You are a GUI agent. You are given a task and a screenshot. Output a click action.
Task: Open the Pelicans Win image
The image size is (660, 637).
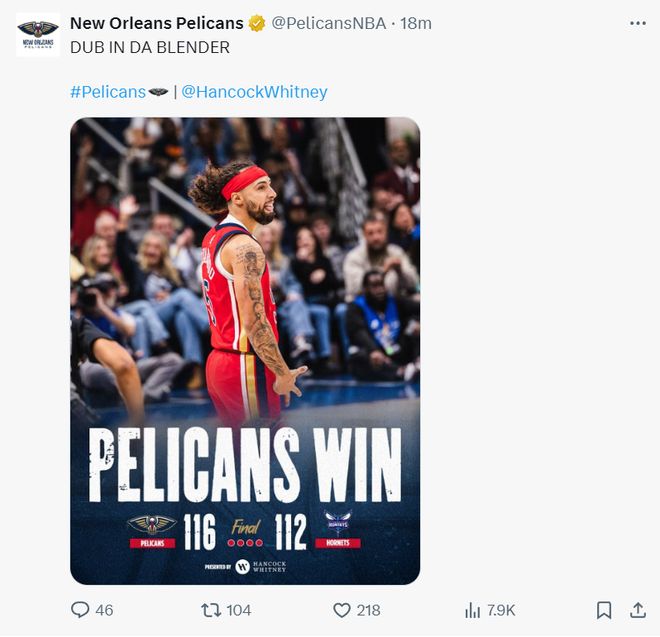tap(245, 350)
